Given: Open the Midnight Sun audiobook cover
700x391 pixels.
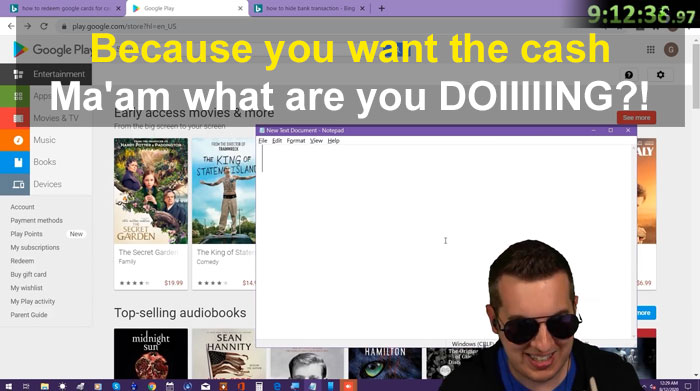Looking at the screenshot, I should click(151, 354).
